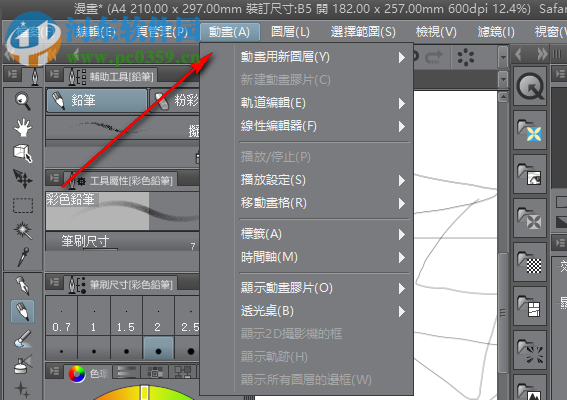Open the Sub Tool panel menu icon

coord(55,75)
